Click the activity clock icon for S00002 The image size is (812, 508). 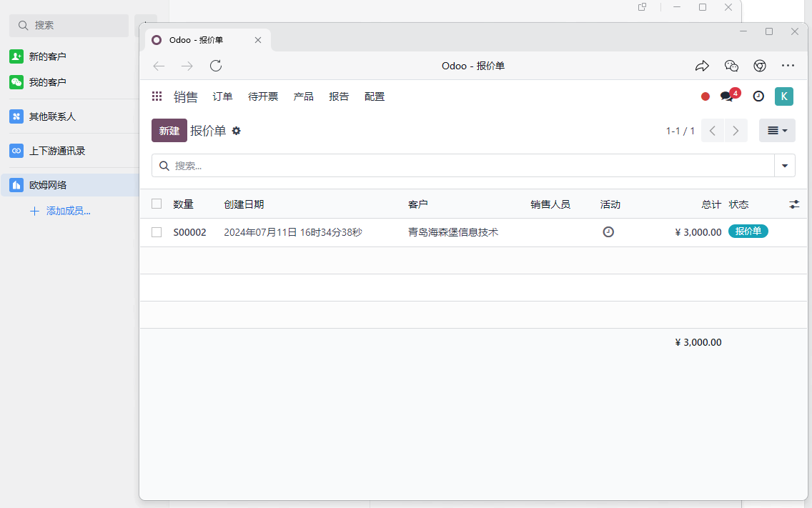608,232
